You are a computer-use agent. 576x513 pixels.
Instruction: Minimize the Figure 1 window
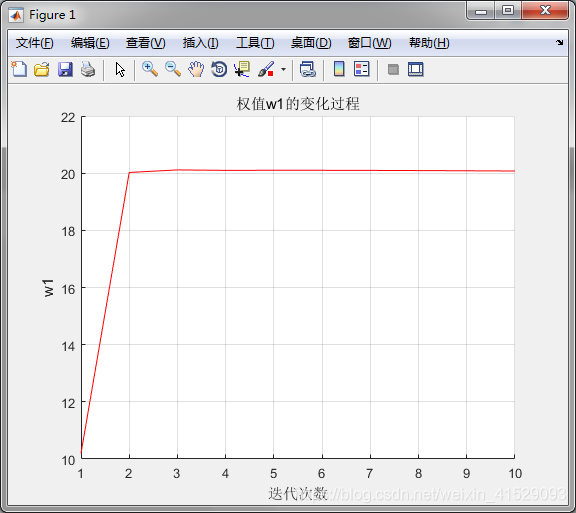click(480, 11)
